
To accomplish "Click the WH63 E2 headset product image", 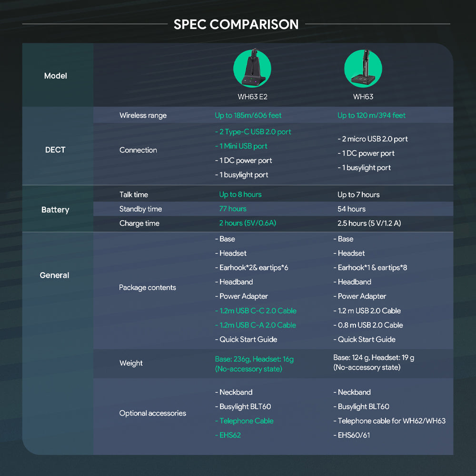I will click(x=252, y=69).
